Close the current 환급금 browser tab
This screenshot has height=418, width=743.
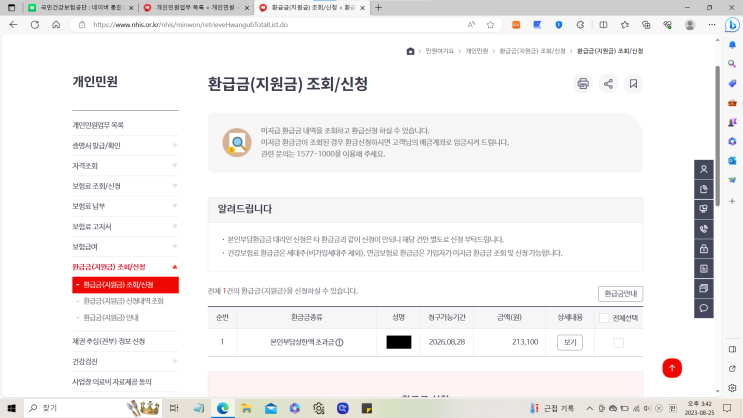[x=362, y=8]
